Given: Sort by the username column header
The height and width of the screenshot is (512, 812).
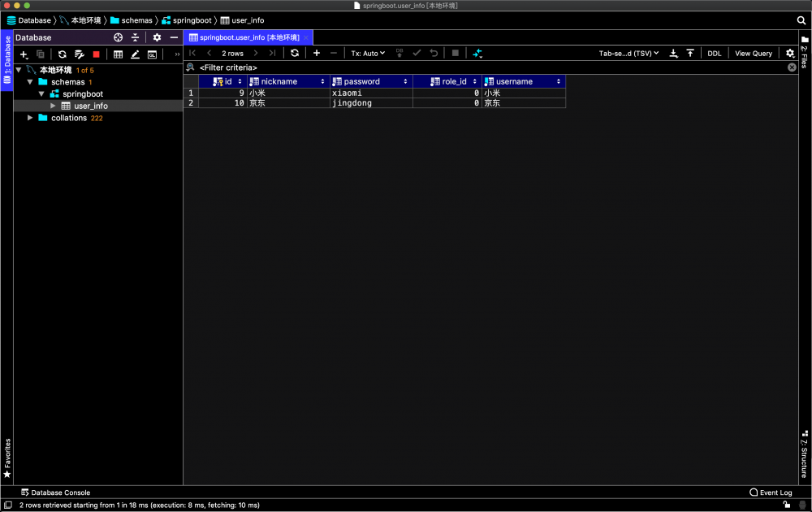Looking at the screenshot, I should pos(524,81).
